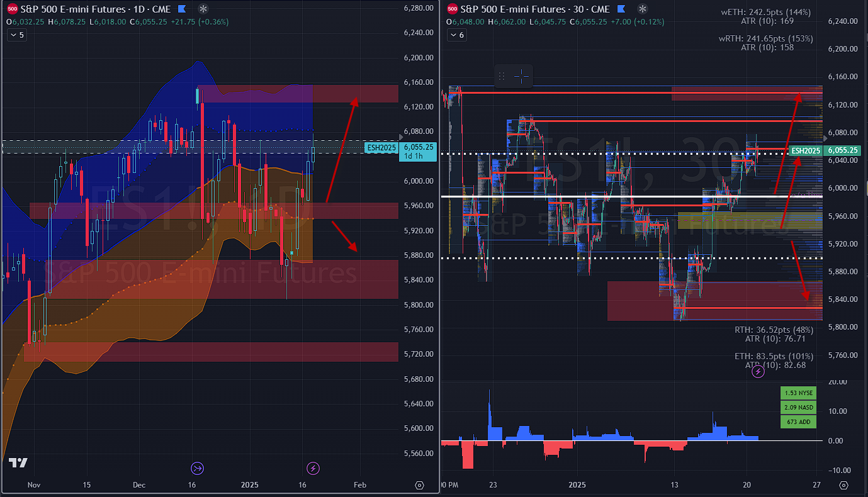
Task: Open symbol search from the 1D · CME title
Action: (96, 9)
